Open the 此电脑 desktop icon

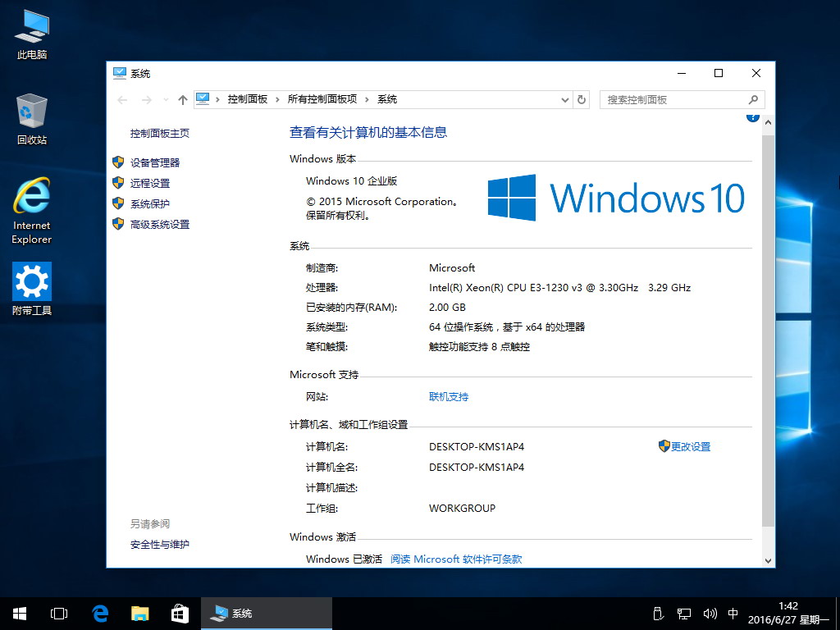(x=32, y=34)
